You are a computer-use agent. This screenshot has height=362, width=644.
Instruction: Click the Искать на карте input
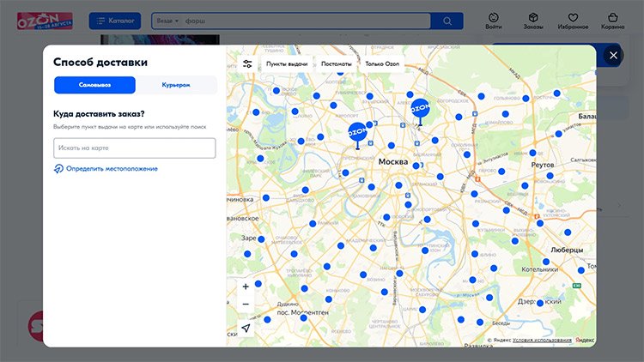(x=134, y=148)
